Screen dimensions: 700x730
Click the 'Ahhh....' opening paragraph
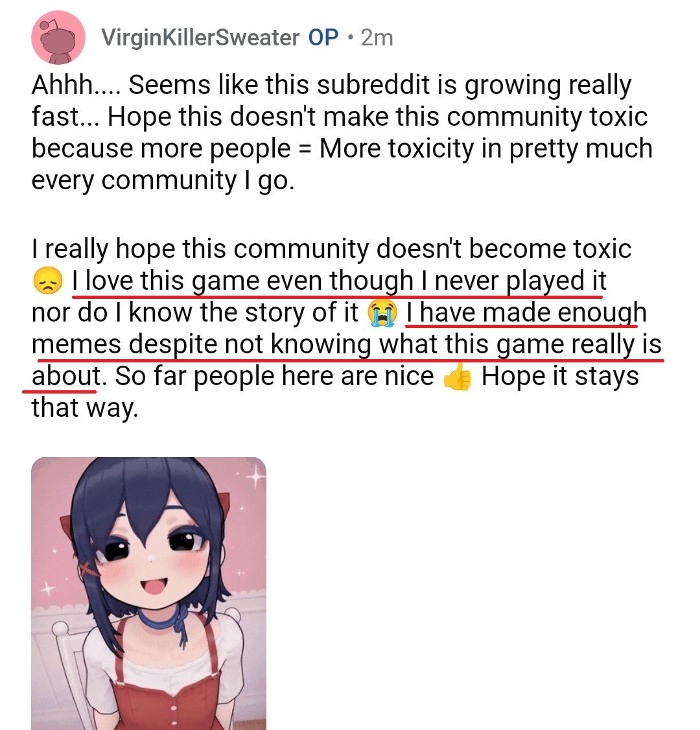click(342, 132)
